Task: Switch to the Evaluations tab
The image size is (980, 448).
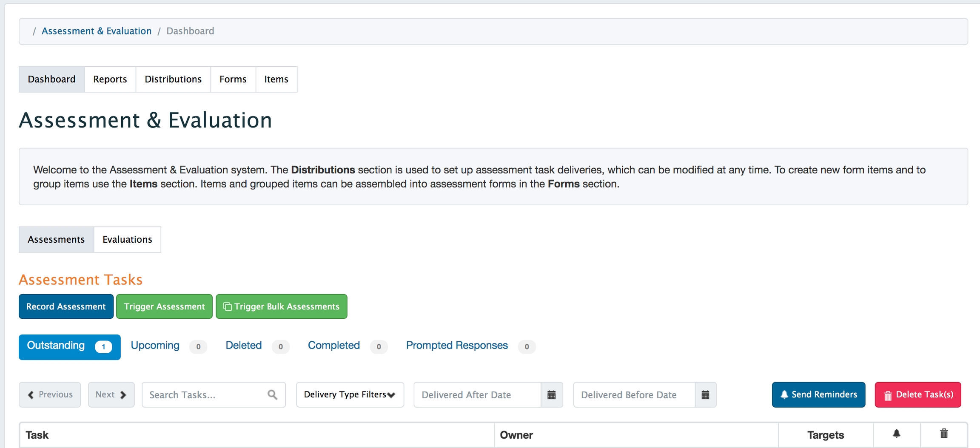Action: coord(127,240)
